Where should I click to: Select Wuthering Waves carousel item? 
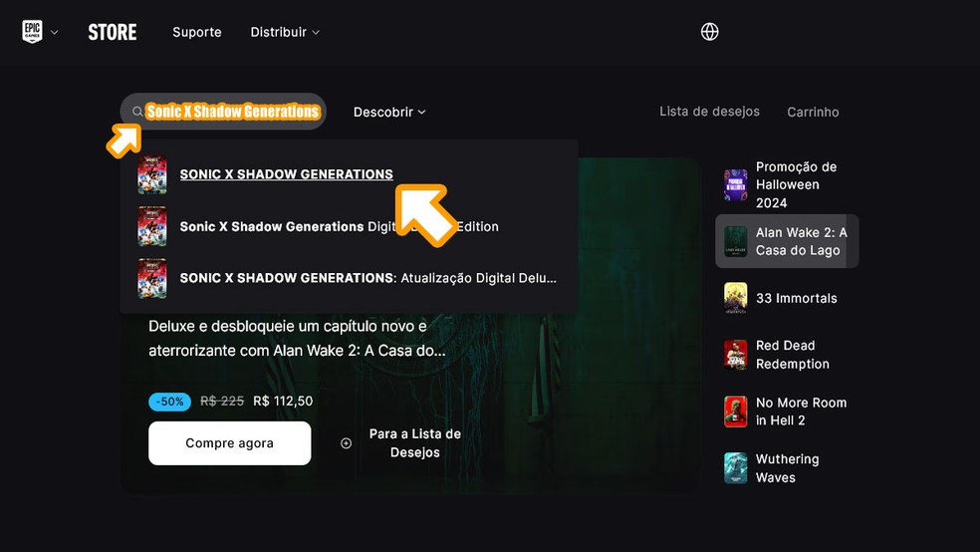[x=787, y=468]
